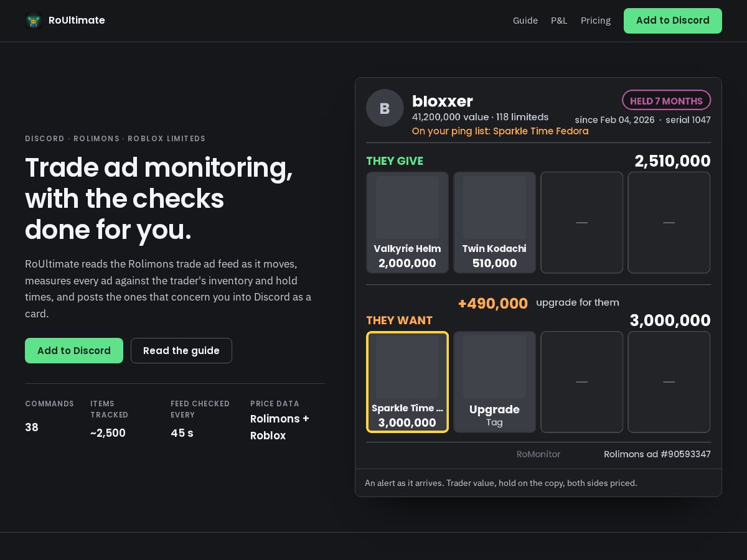Click the THEY GIVE heading
This screenshot has height=560, width=747.
(395, 161)
